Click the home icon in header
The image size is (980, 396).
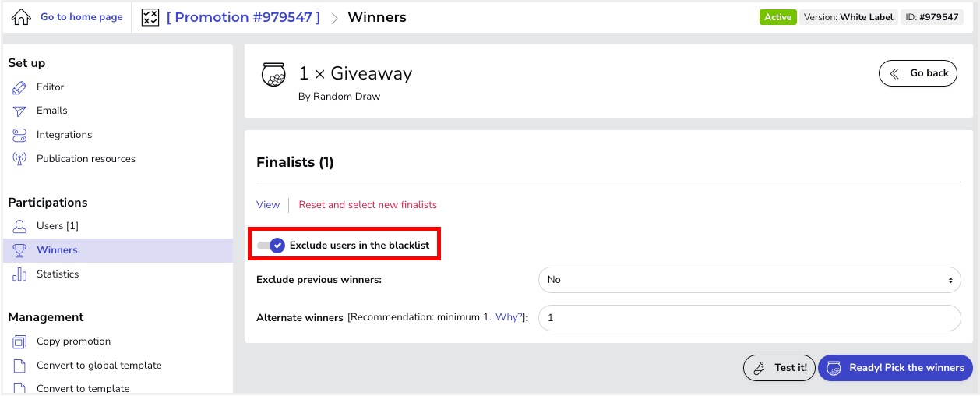click(21, 17)
